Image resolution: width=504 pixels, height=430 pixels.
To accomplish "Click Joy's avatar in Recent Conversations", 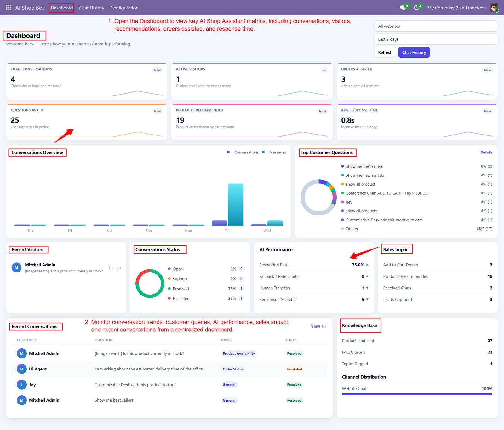I will 22,385.
